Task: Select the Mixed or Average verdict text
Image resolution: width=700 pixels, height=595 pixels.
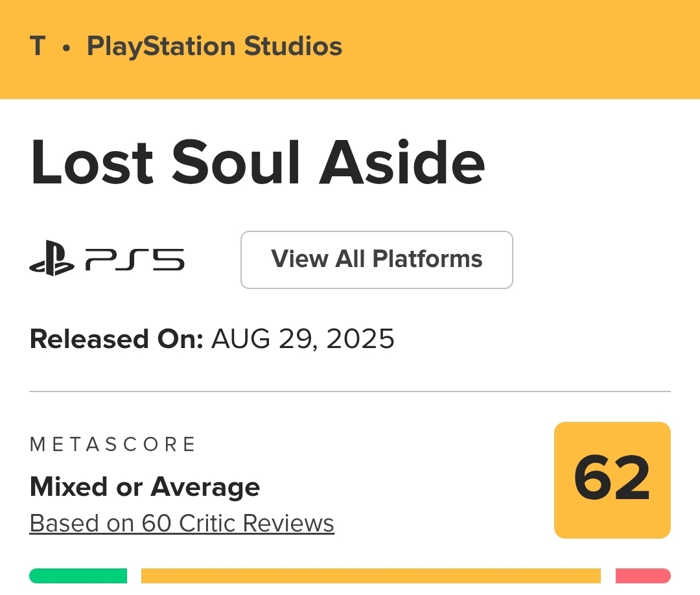Action: click(145, 487)
